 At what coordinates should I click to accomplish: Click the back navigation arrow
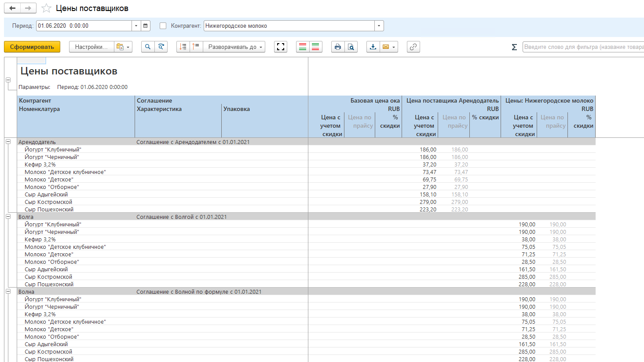(12, 8)
